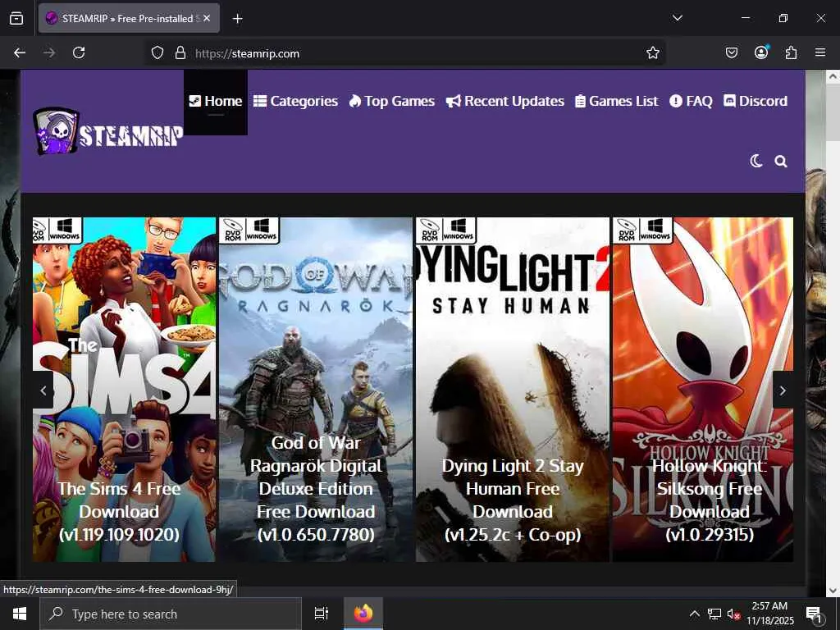Open the Windows Start menu
Image resolution: width=840 pixels, height=630 pixels.
coord(20,614)
